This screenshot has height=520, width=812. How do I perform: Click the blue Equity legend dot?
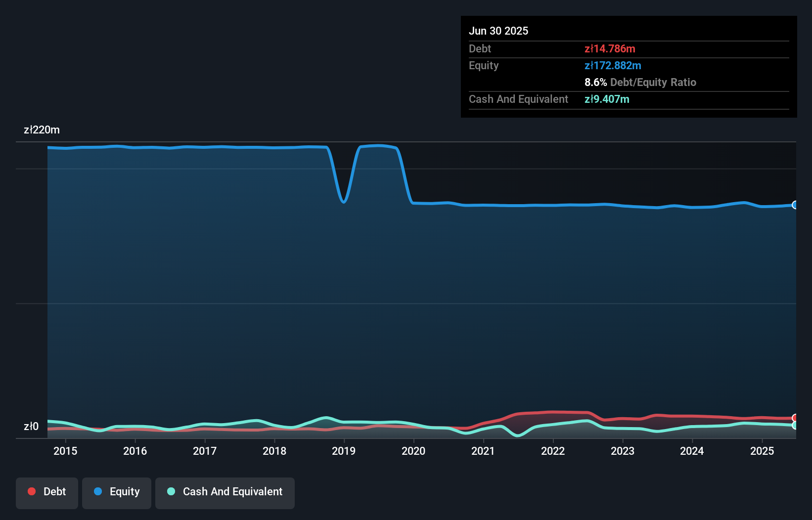click(x=98, y=491)
